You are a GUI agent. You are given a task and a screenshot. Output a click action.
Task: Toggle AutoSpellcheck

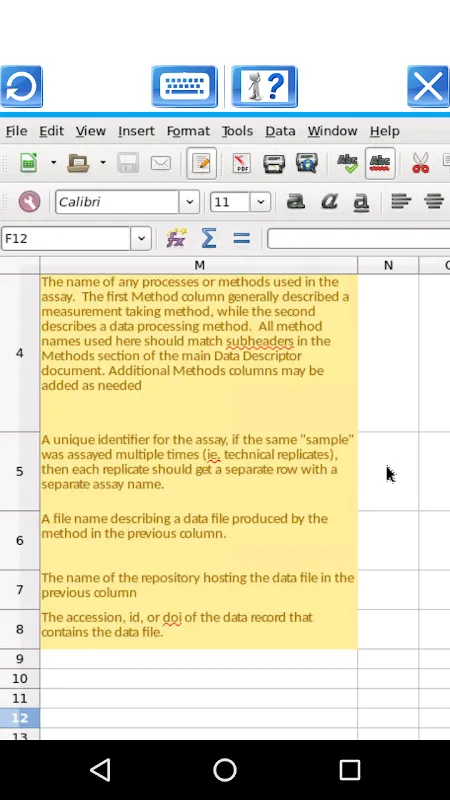(380, 163)
